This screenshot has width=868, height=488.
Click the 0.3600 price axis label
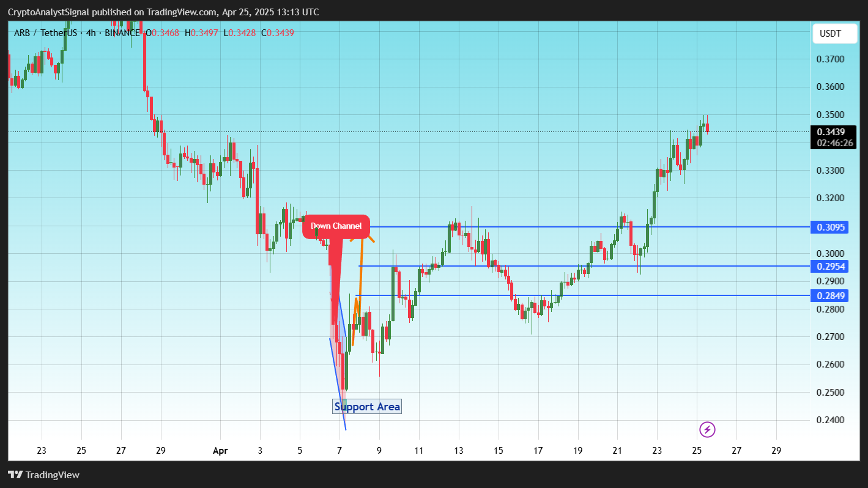click(x=830, y=87)
